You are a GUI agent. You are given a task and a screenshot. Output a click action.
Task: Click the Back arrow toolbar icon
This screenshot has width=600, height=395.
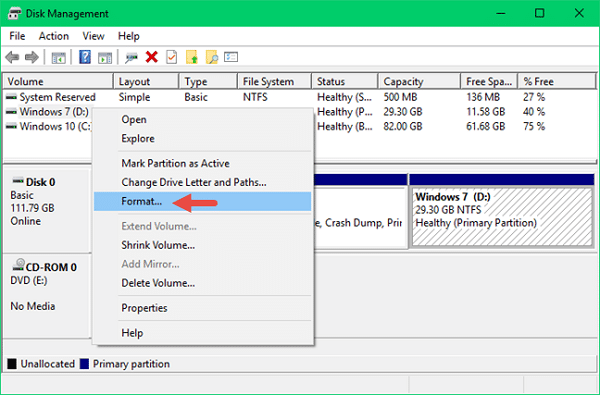12,57
